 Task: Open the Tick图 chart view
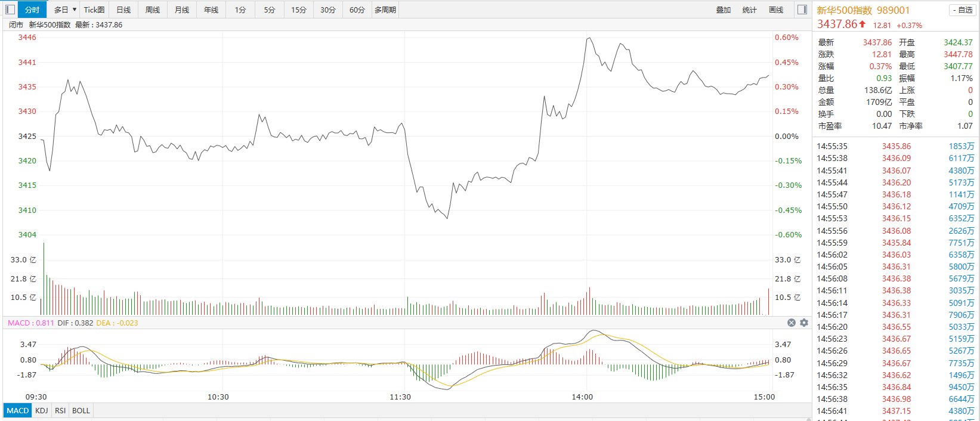tap(94, 10)
